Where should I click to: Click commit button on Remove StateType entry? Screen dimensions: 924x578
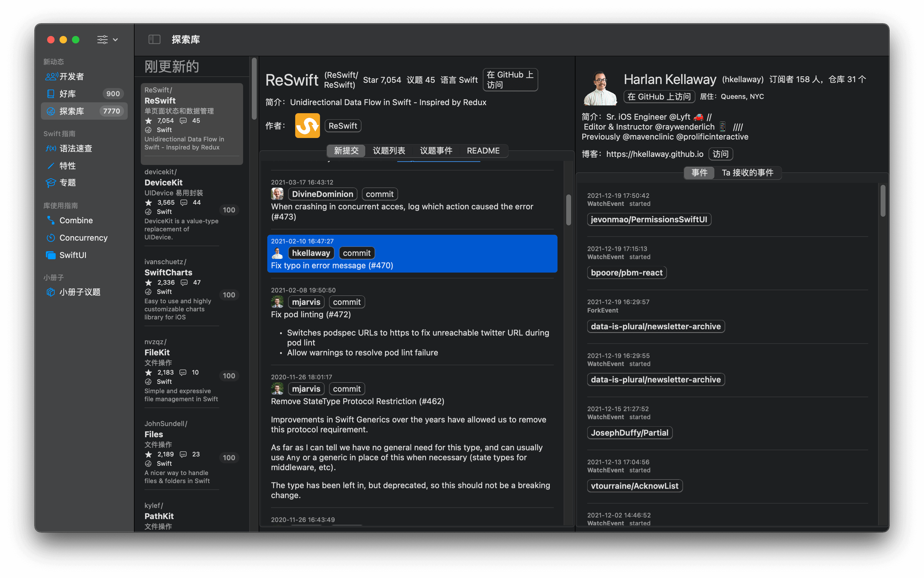347,389
